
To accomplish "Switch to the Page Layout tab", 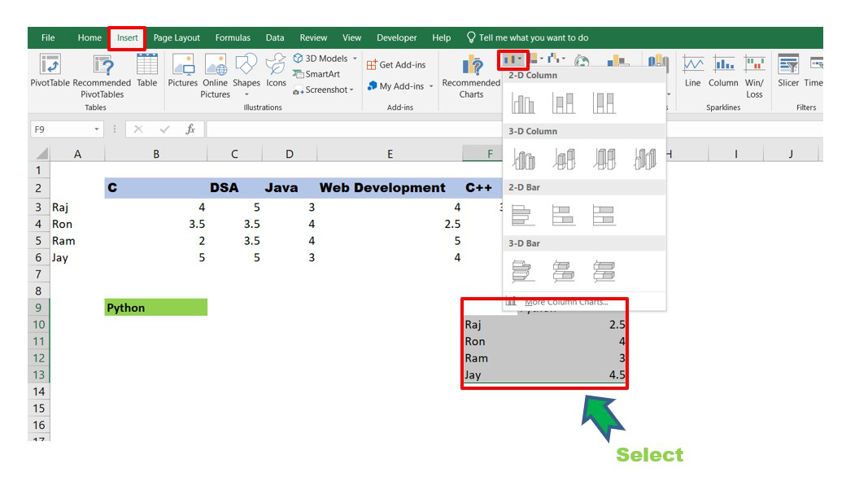I will (x=177, y=37).
